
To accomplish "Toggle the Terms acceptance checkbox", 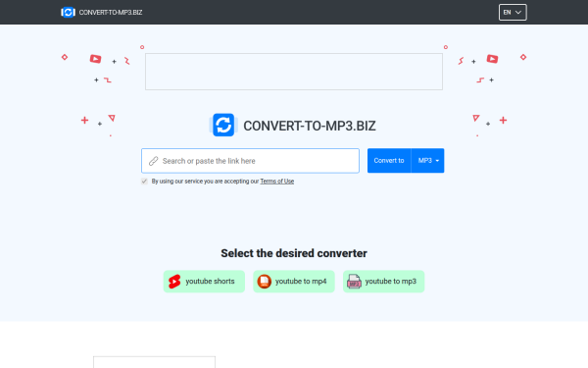I will click(x=144, y=182).
